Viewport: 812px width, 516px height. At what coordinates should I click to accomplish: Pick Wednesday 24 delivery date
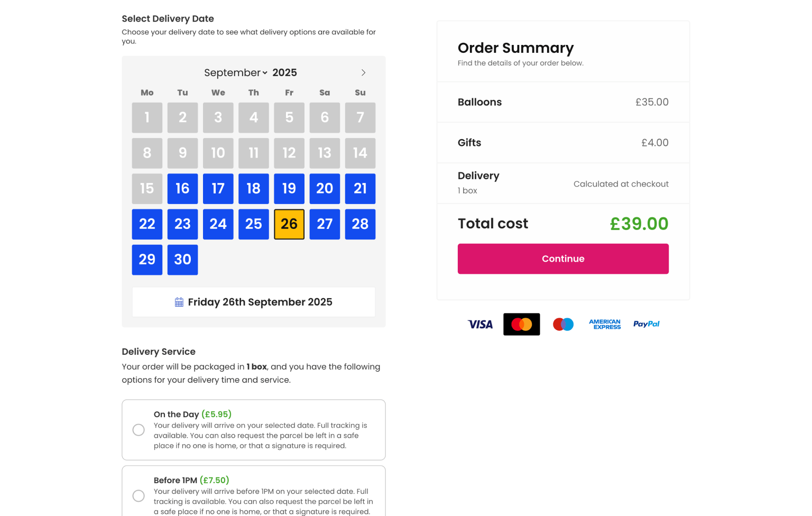tap(218, 224)
